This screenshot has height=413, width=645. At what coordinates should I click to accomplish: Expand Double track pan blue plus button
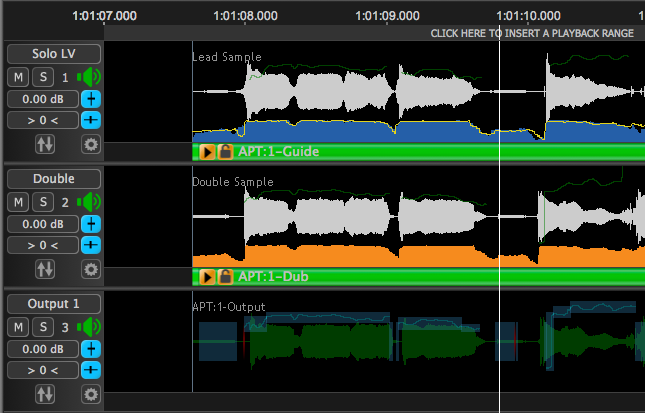[x=91, y=245]
